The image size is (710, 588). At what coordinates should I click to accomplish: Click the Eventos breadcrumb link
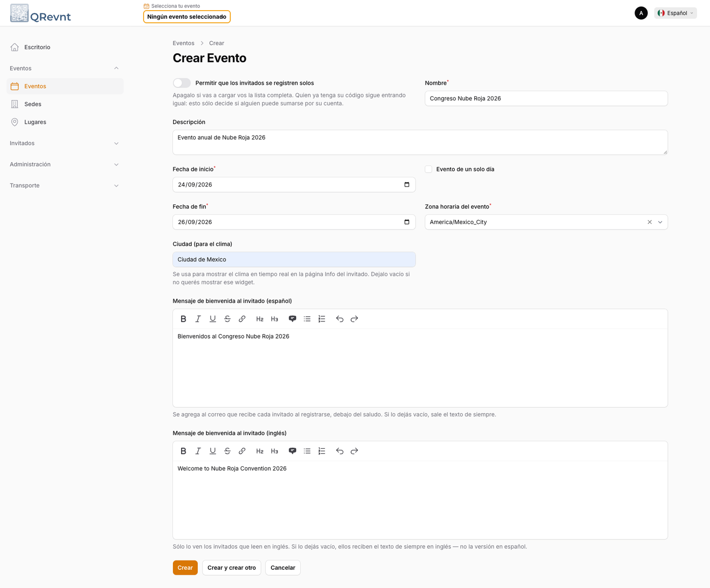click(x=184, y=43)
